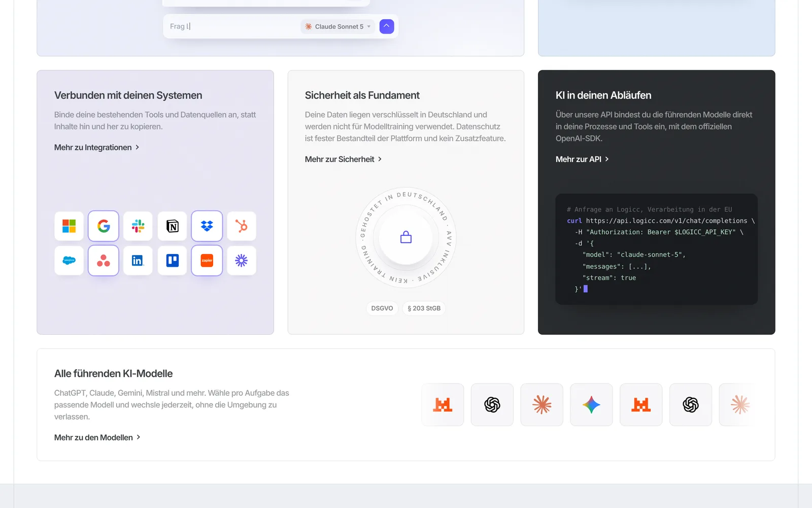The width and height of the screenshot is (812, 508).
Task: Select the leftmost Mistral model tile
Action: coord(443,405)
